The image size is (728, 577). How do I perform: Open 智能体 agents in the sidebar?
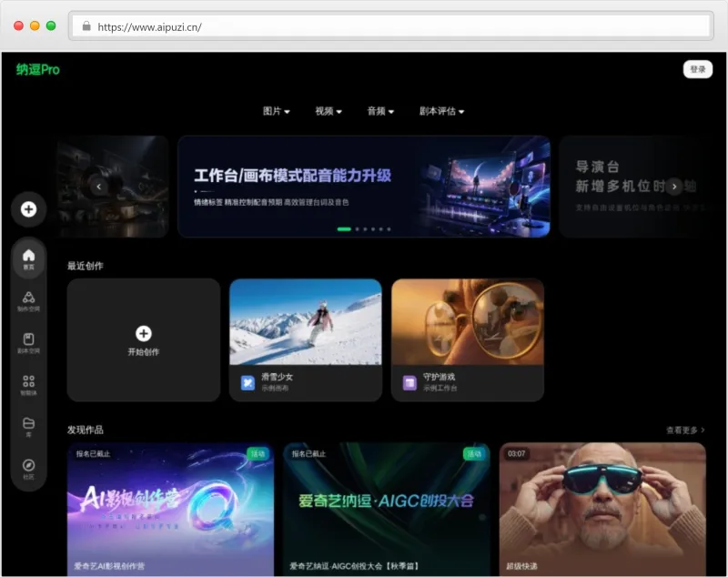pyautogui.click(x=29, y=385)
